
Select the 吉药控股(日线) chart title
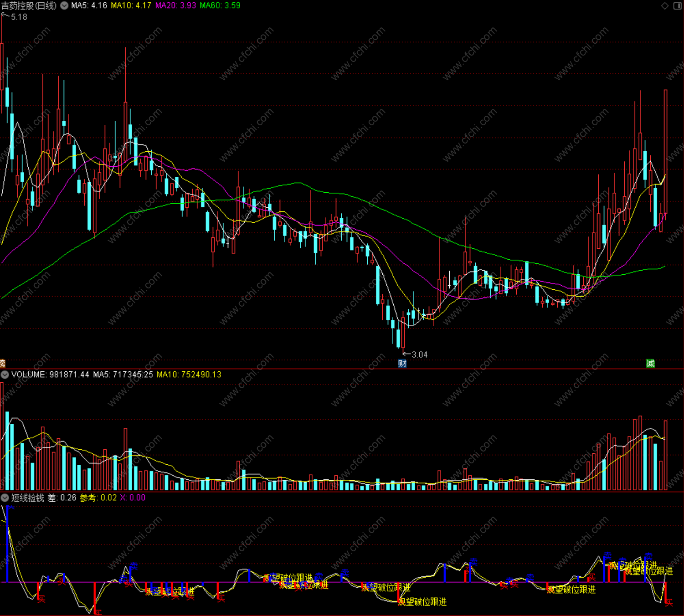pos(29,5)
